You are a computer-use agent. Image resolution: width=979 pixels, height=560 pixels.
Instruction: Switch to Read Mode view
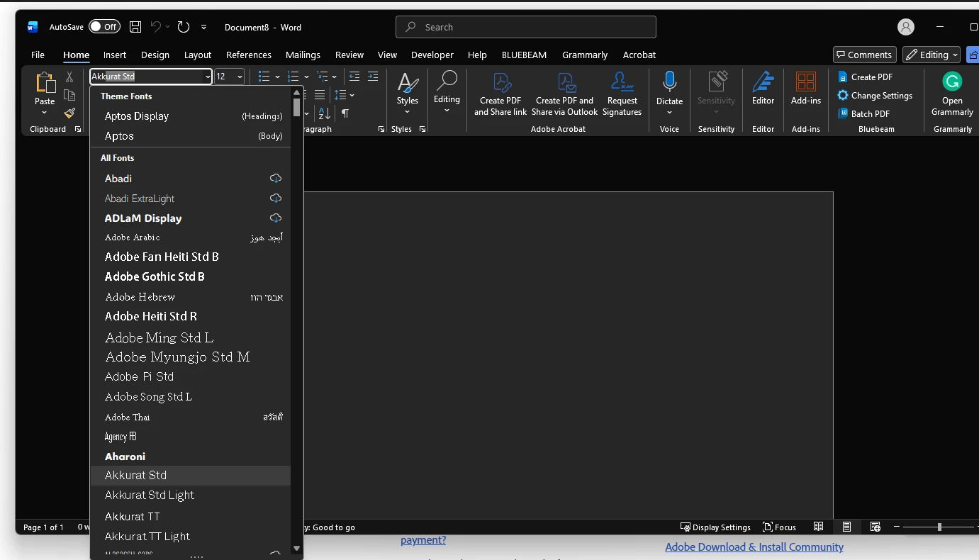819,527
